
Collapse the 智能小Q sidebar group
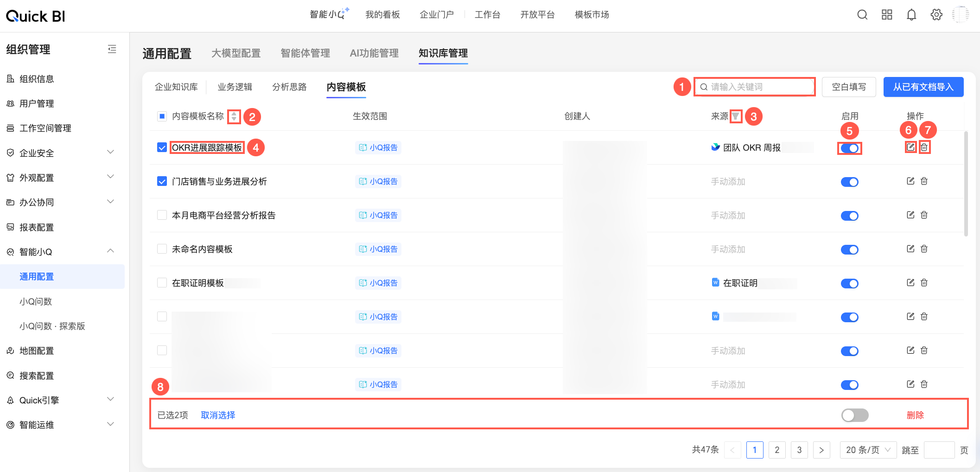click(x=110, y=251)
